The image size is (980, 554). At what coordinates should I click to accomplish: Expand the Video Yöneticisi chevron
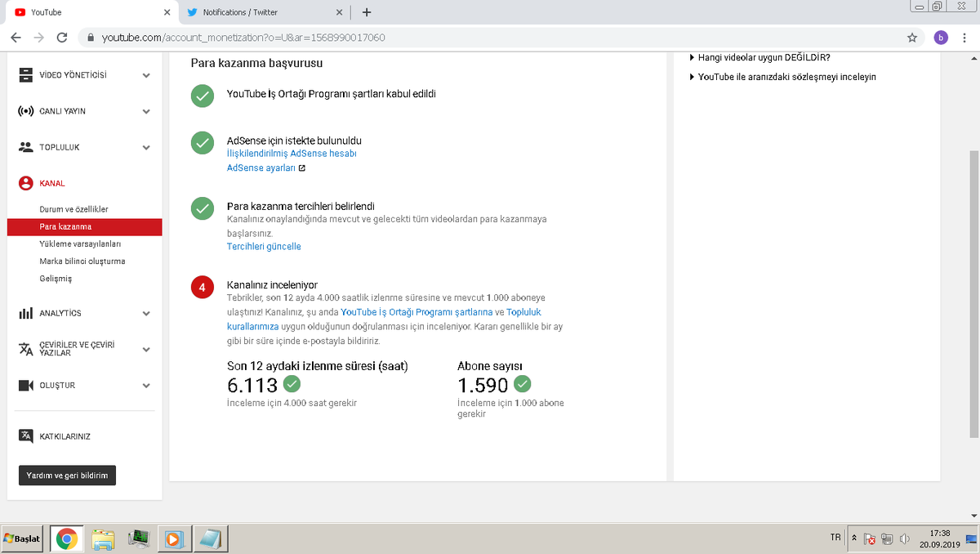[146, 75]
